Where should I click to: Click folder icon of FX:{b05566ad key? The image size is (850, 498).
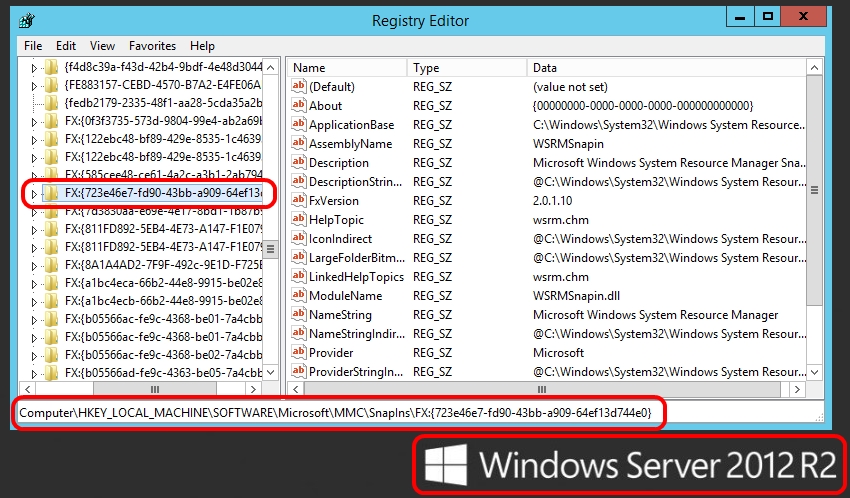[51, 373]
